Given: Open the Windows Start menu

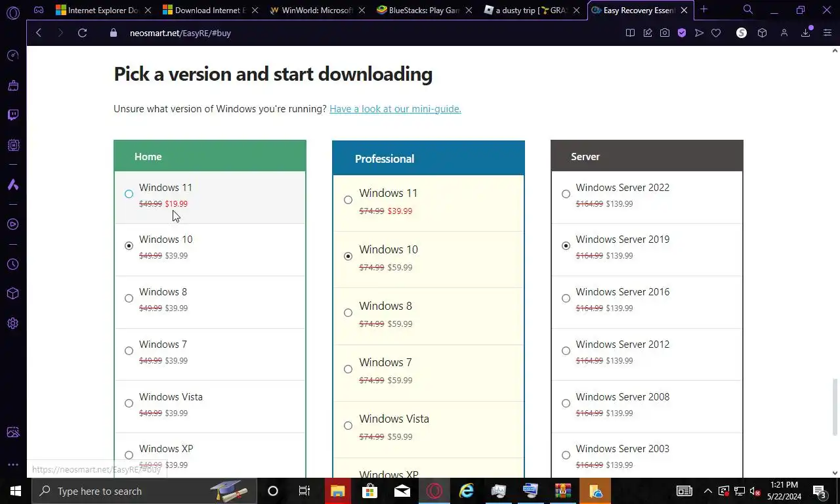Looking at the screenshot, I should (15, 491).
